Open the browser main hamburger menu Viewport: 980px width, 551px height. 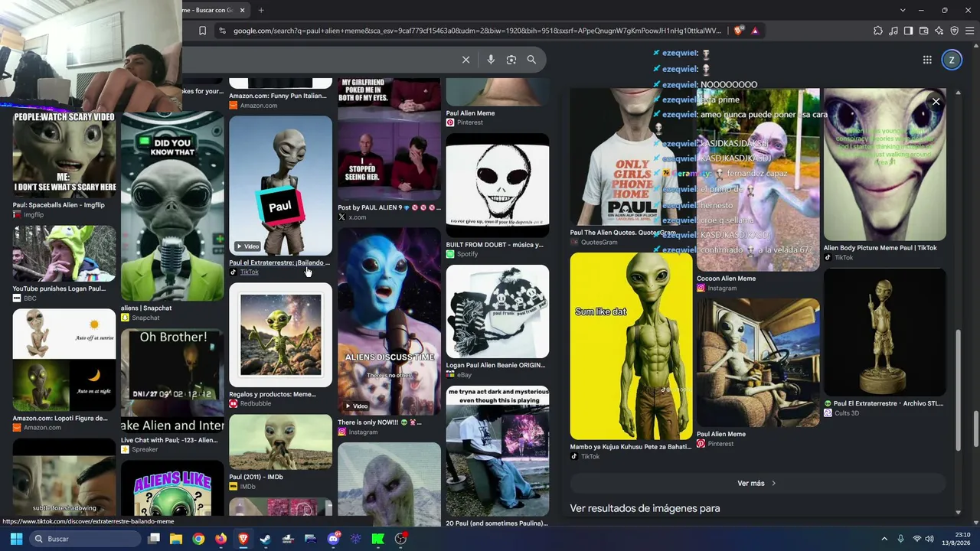pyautogui.click(x=969, y=31)
